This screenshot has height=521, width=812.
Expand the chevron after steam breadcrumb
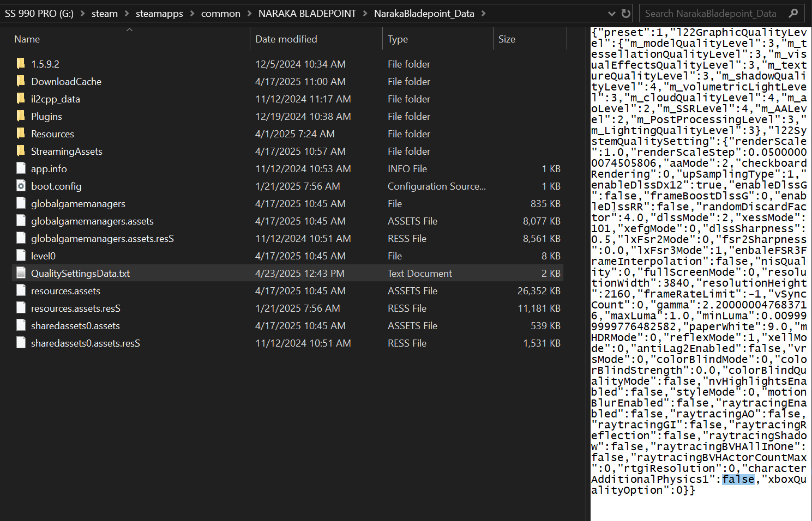tap(127, 14)
